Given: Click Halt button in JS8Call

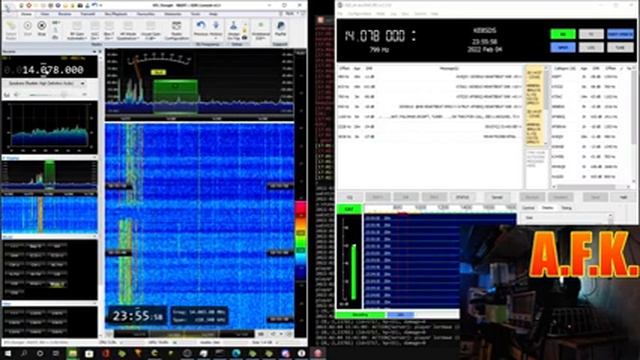Looking at the screenshot, I should point(623,197).
